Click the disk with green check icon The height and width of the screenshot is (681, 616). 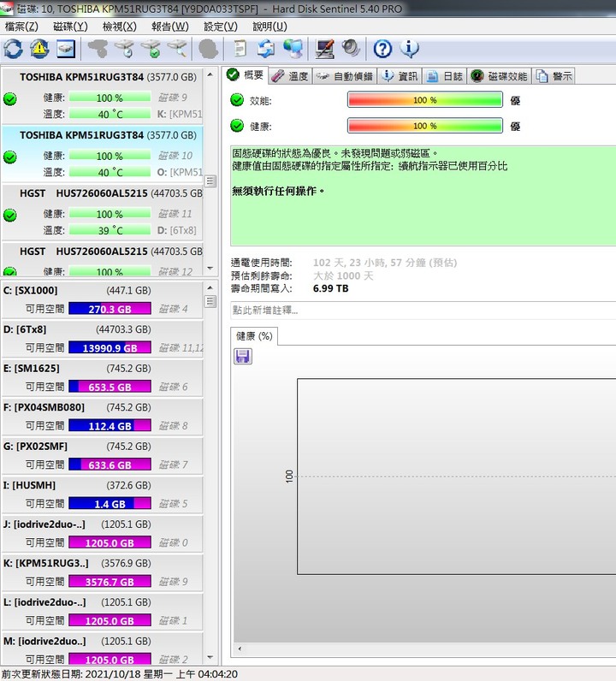pos(151,49)
